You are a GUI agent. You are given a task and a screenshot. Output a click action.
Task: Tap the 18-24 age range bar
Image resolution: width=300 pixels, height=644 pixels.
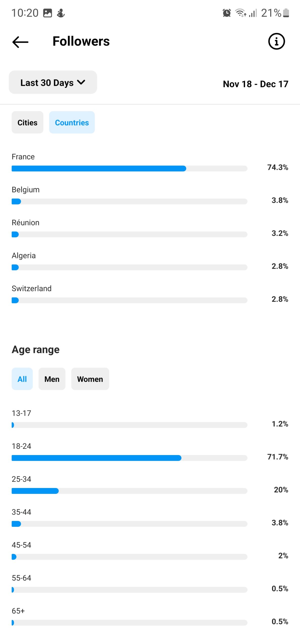(129, 458)
